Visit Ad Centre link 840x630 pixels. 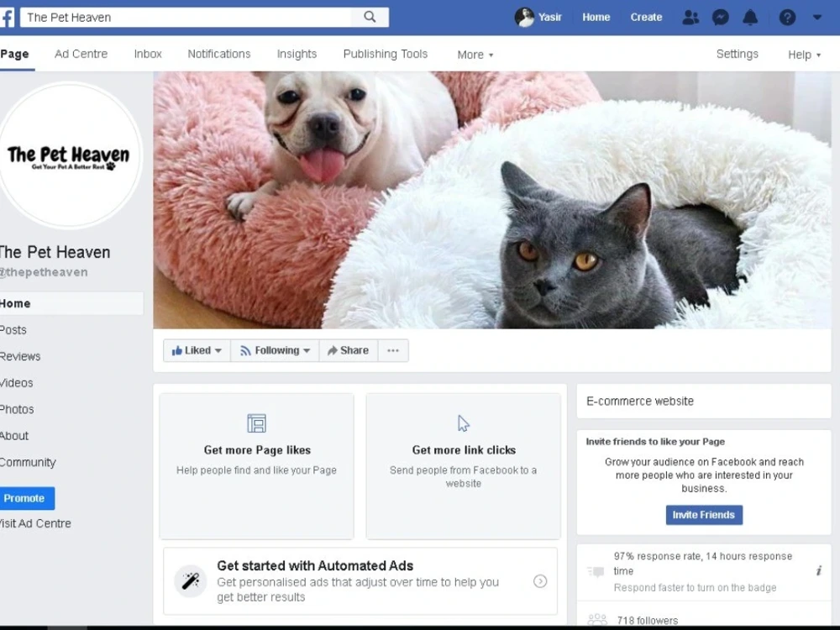pos(35,523)
